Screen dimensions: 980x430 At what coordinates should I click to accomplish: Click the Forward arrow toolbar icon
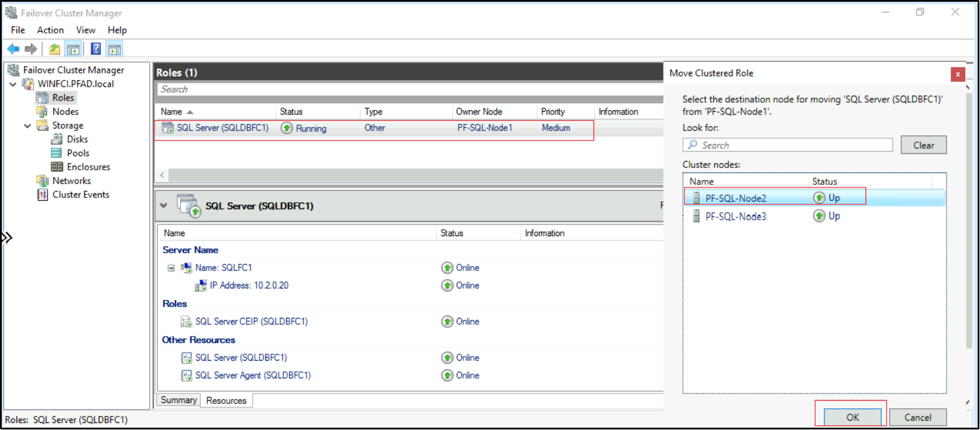point(31,49)
